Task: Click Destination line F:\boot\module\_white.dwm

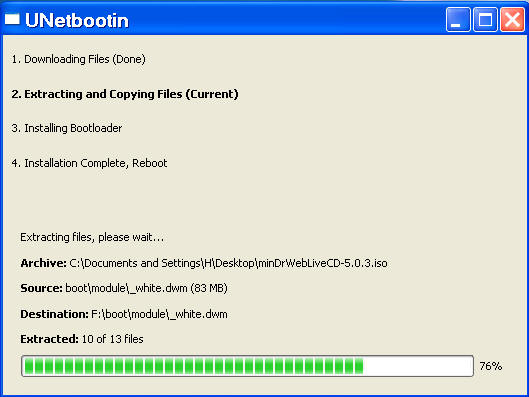Action: tap(124, 314)
